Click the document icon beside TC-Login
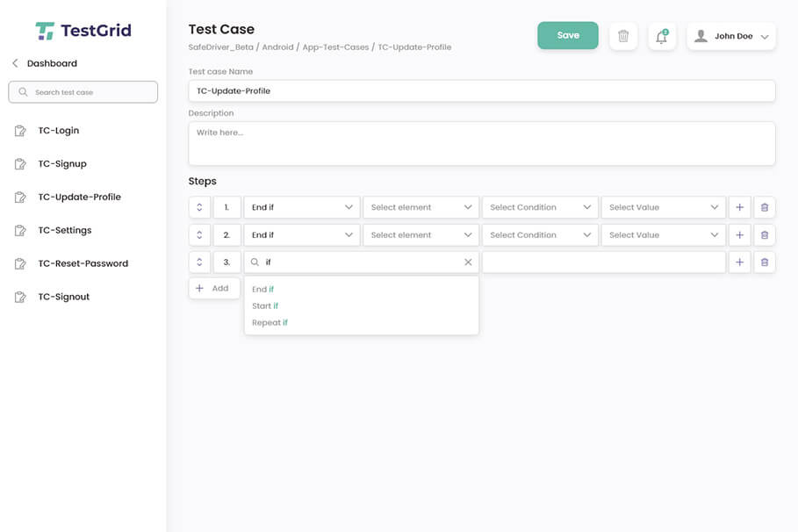This screenshot has width=798, height=532. (x=21, y=130)
